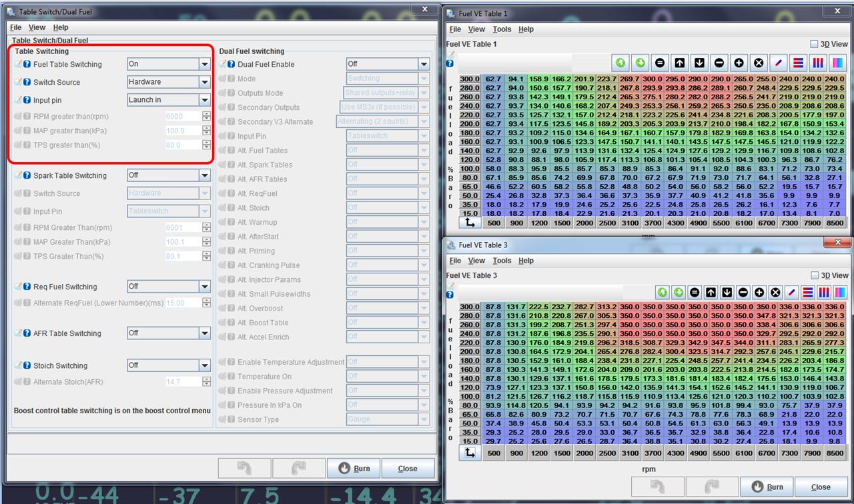This screenshot has width=854, height=504.
Task: Open the Spark Table Switching dropdown
Action: coord(169,175)
